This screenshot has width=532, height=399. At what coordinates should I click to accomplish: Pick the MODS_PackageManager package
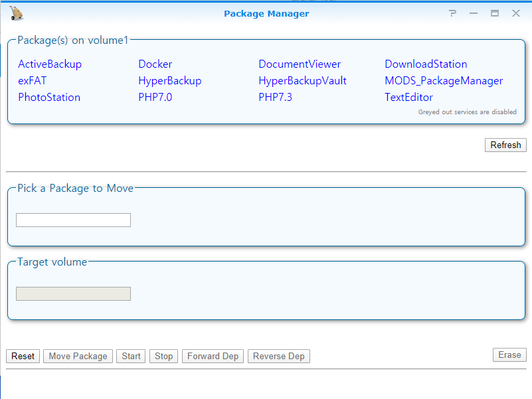pyautogui.click(x=444, y=81)
